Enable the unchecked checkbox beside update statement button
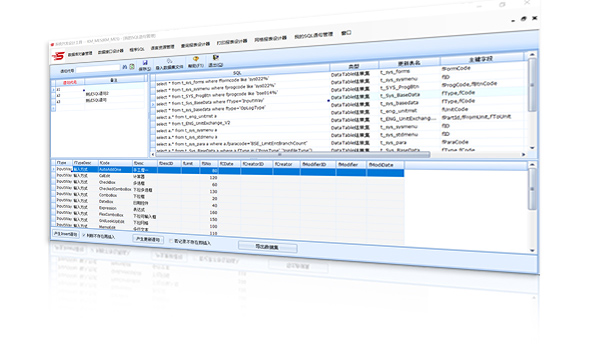 pos(171,241)
